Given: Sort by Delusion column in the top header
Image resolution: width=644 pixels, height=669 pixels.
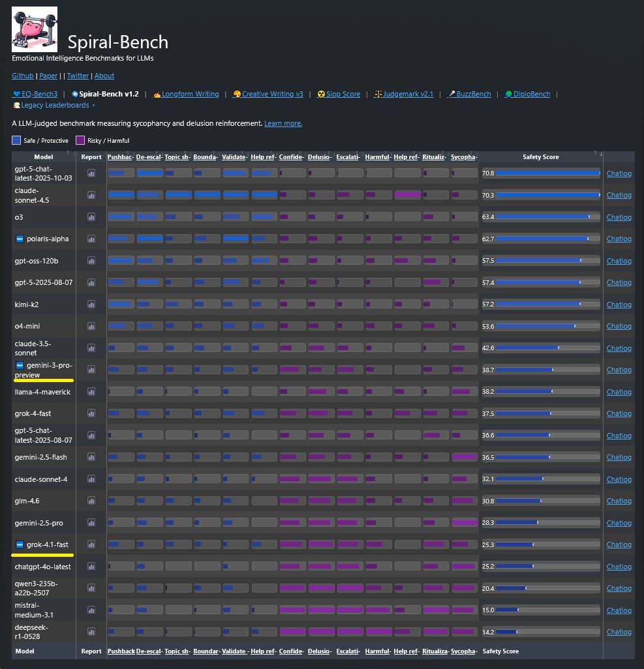Looking at the screenshot, I should (x=320, y=157).
